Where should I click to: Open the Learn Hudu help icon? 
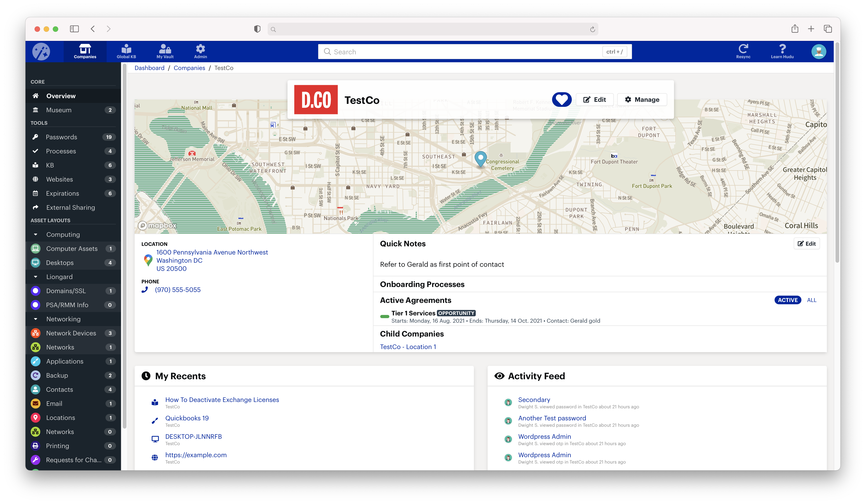tap(782, 49)
